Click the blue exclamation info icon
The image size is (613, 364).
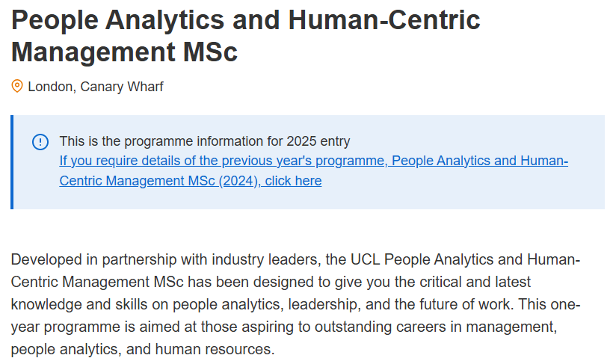point(40,142)
